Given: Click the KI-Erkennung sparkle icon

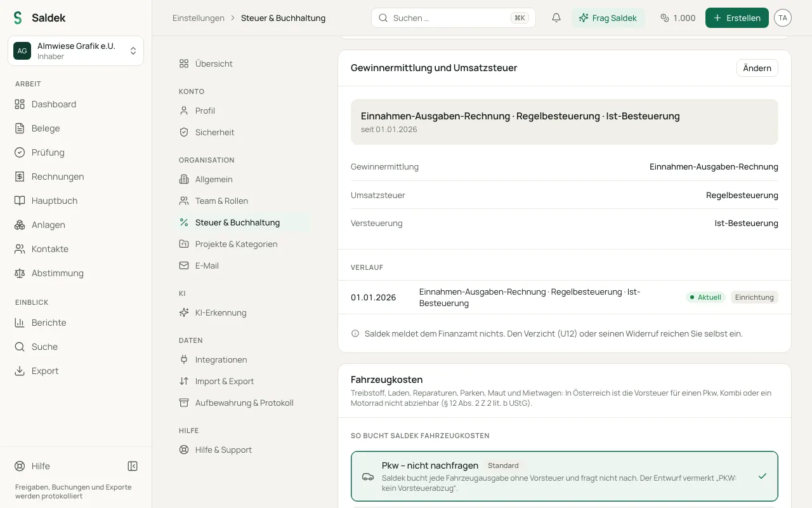Looking at the screenshot, I should [184, 312].
